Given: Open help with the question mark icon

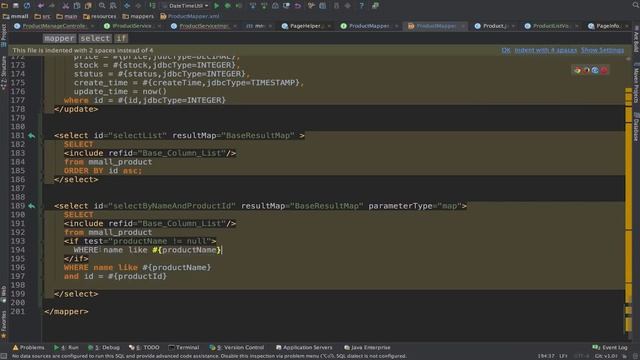Looking at the screenshot, I should point(361,6).
